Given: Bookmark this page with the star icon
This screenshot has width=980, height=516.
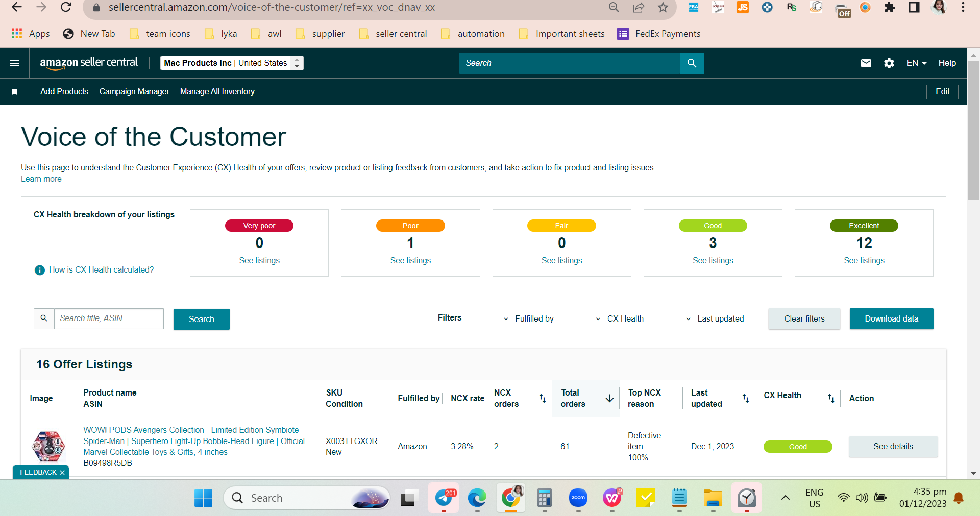Looking at the screenshot, I should pos(663,8).
